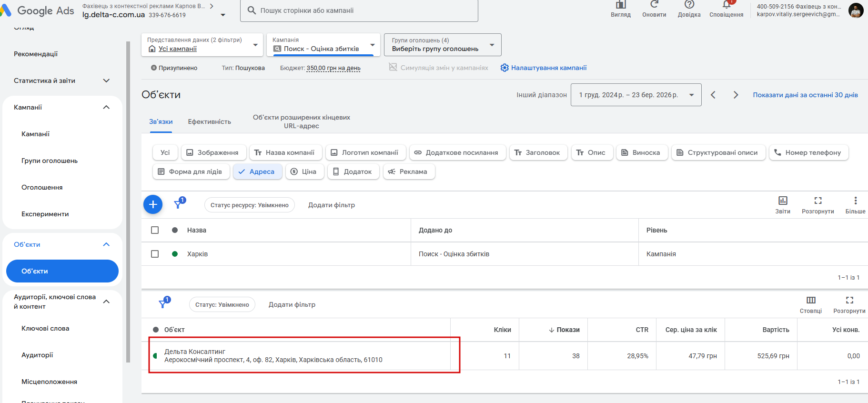
Task: Deselect the Адреса filter chip
Action: point(257,171)
